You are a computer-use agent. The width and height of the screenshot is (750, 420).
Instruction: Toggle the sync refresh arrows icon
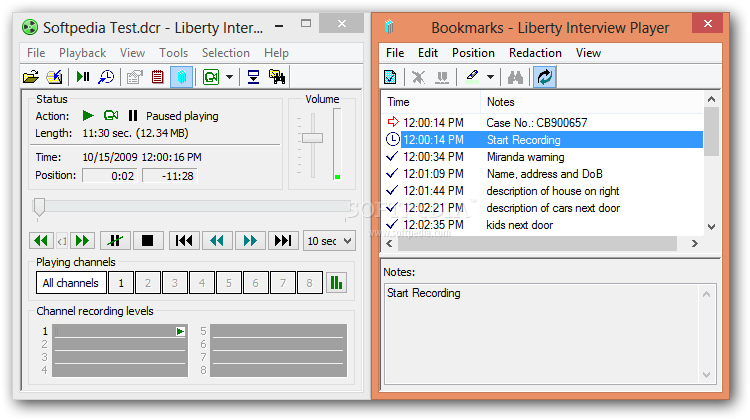[x=545, y=77]
